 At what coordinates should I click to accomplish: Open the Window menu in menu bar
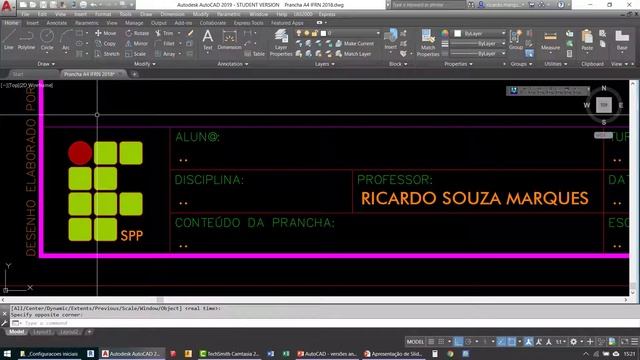(x=259, y=14)
